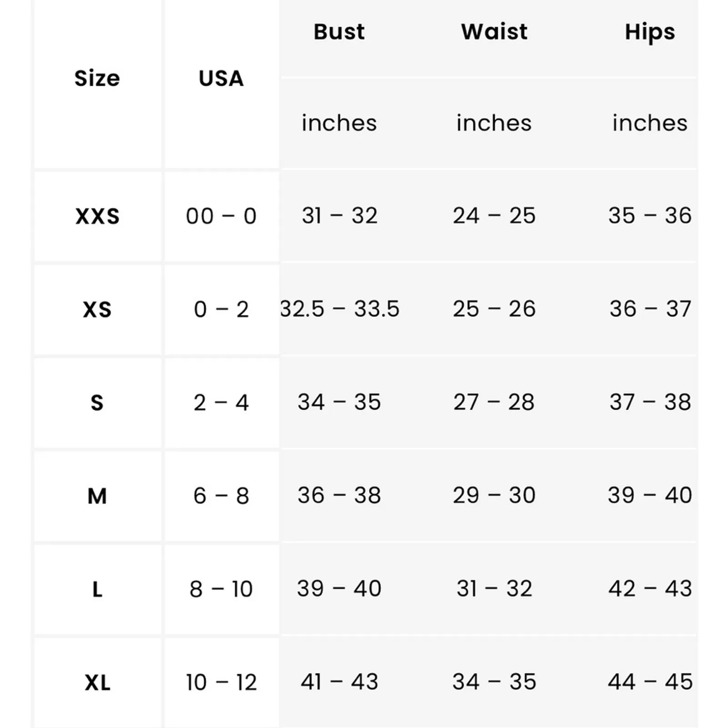
Task: Choose the M size row label
Action: coord(97,496)
